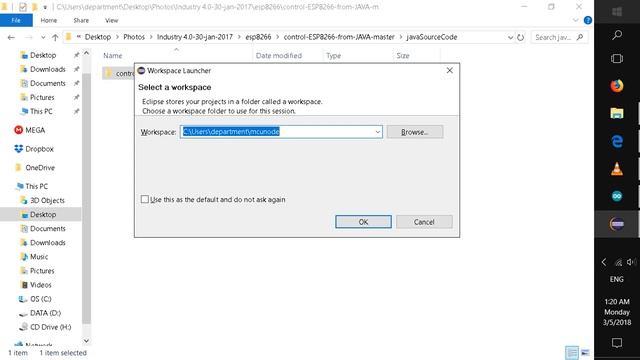Open Action Center notifications icon
Screen dimensions: 640x360
(x=617, y=343)
